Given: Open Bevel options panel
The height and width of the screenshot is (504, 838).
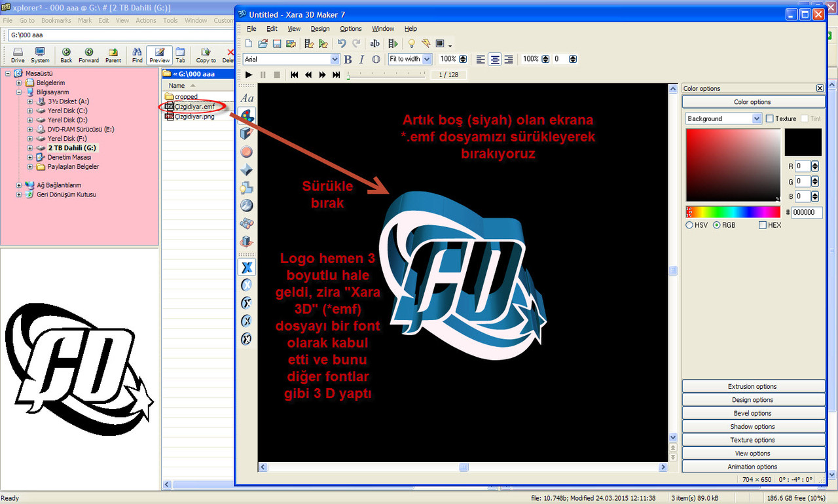Looking at the screenshot, I should [754, 413].
